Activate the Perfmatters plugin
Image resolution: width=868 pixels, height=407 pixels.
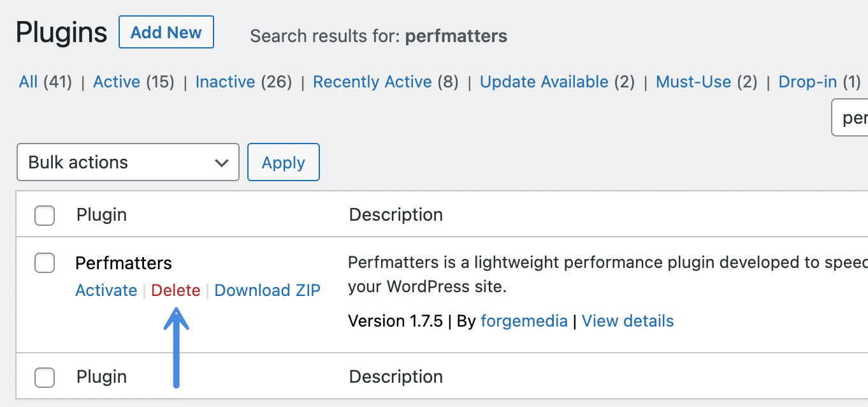pos(106,290)
